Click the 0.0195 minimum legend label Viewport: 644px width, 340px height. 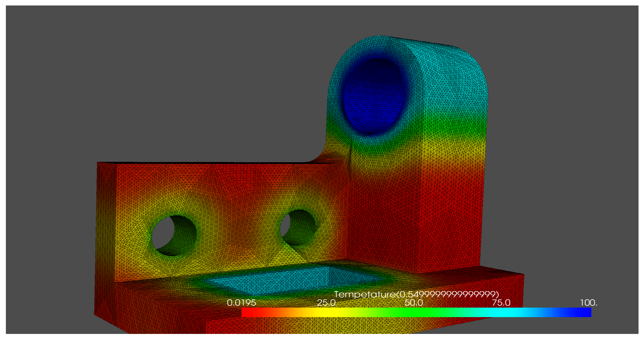coord(241,303)
